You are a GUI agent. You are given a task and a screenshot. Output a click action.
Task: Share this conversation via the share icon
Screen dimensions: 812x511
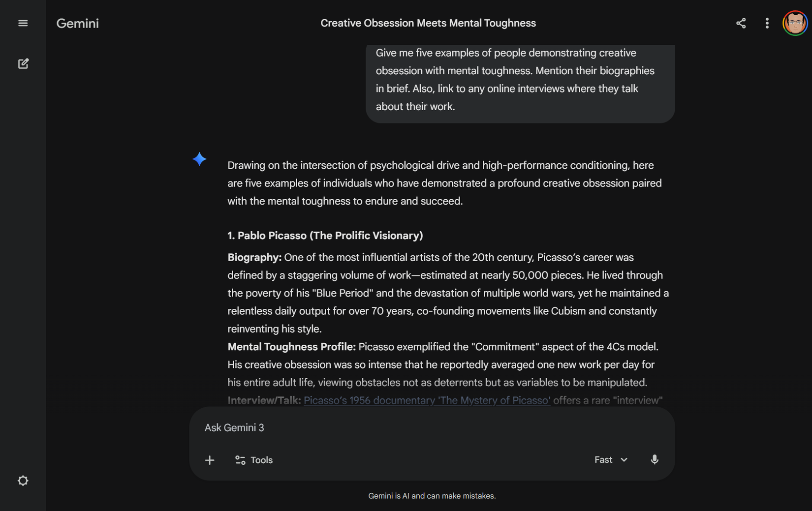coord(741,23)
